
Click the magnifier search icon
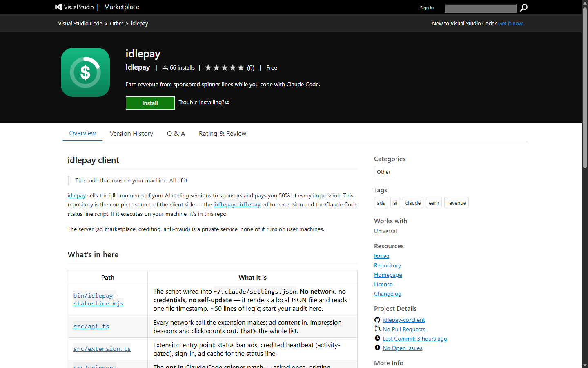click(x=523, y=8)
